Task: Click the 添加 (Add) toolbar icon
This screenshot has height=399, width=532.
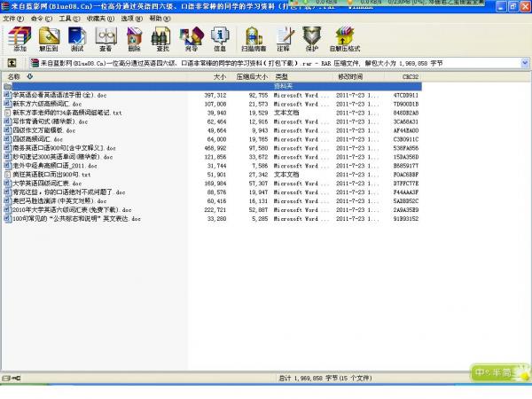Action: coord(20,39)
